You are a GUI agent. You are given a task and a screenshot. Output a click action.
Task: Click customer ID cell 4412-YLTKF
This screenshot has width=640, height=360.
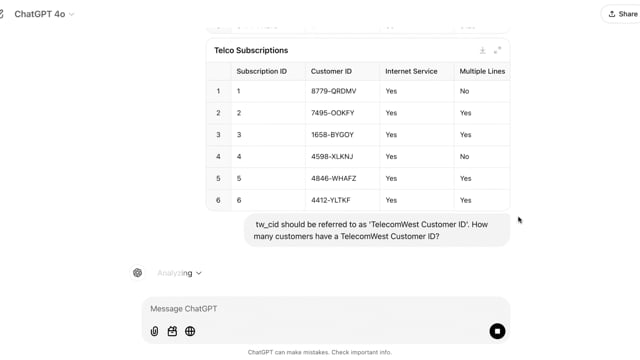click(331, 200)
